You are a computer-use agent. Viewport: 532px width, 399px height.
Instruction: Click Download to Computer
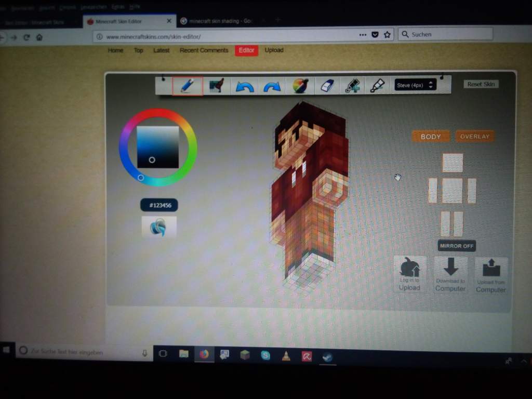point(450,275)
